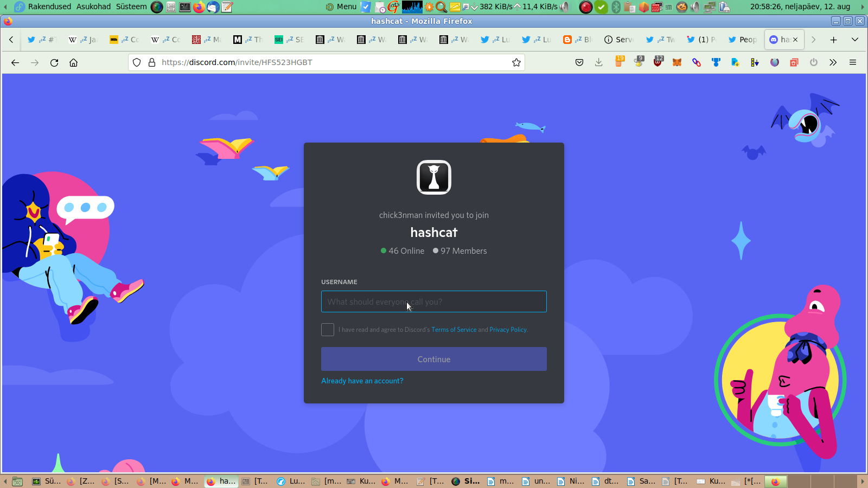This screenshot has height=488, width=868.
Task: Open the Terms of Service link
Action: (x=454, y=330)
